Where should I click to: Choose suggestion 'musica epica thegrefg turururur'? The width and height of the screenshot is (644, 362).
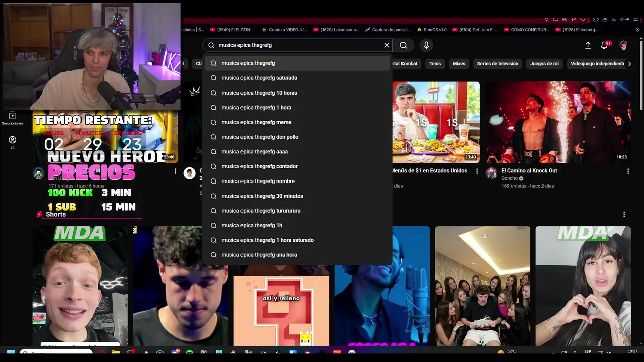(297, 211)
